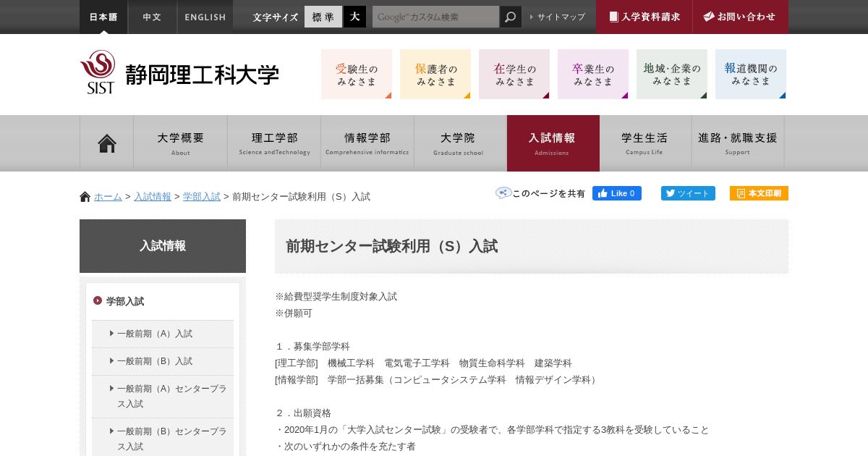Open 理工学部 menu item
This screenshot has height=456, width=868.
coord(274,143)
